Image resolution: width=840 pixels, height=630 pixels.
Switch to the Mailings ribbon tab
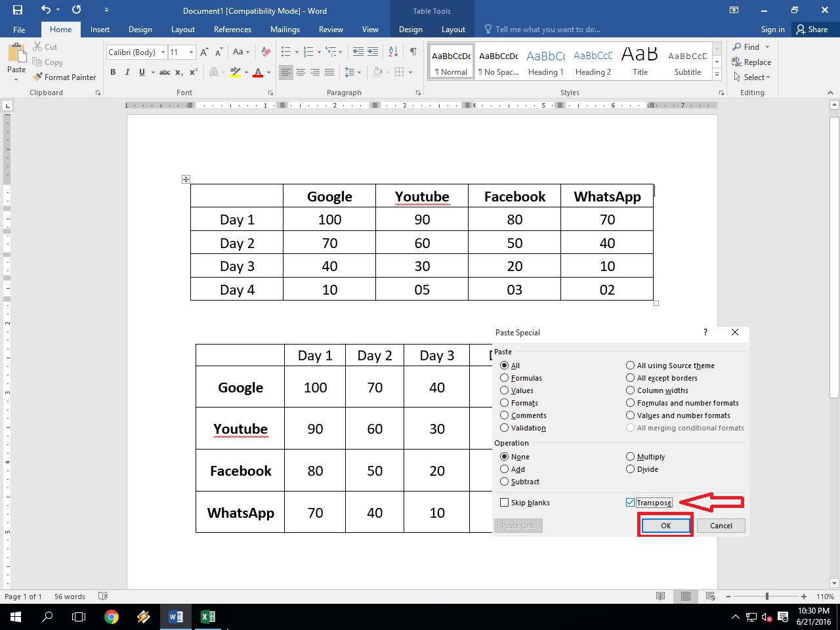[x=285, y=29]
